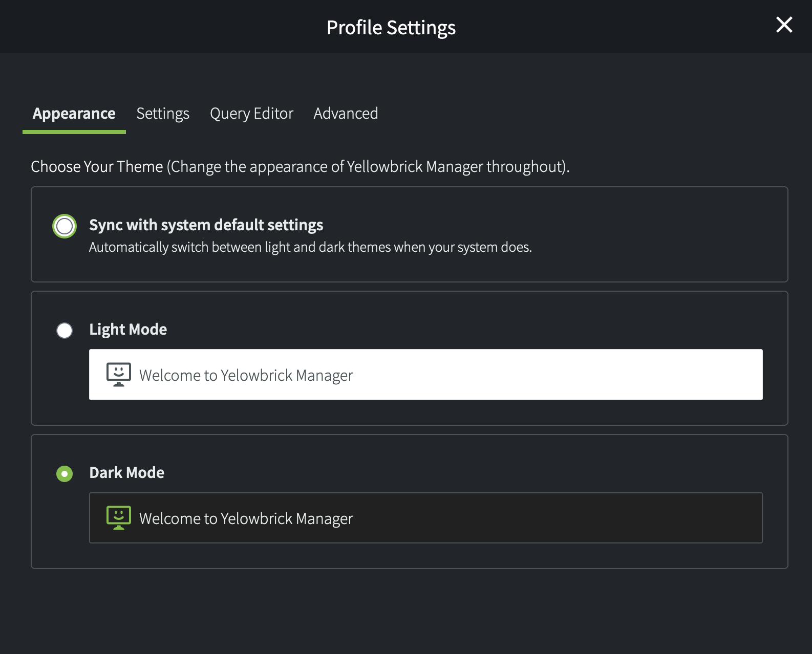This screenshot has width=812, height=654.
Task: Click the Light Mode preview monitor icon
Action: coord(119,375)
